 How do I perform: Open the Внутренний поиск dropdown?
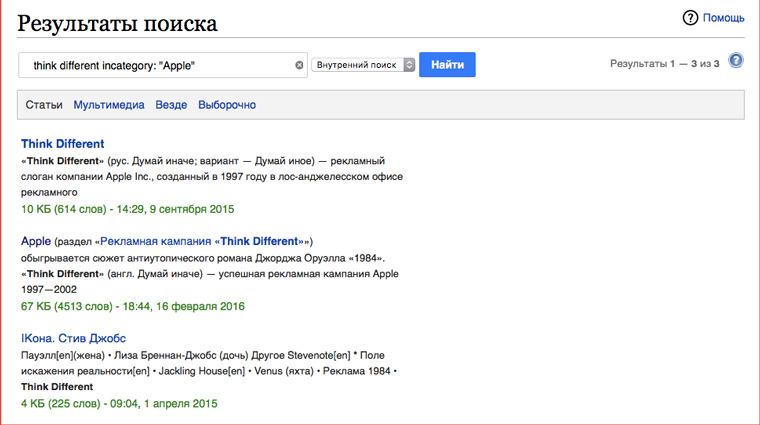coord(363,65)
